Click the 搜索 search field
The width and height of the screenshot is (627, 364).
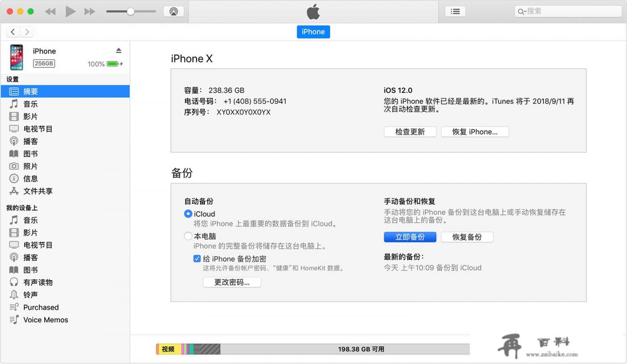pos(568,11)
